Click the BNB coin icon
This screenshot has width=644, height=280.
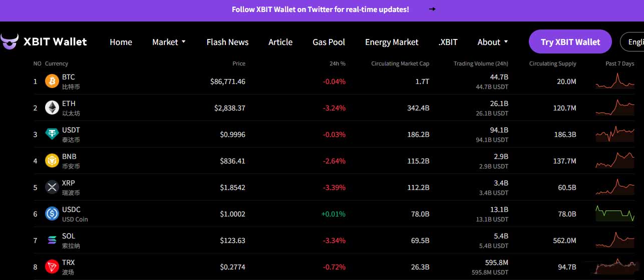52,160
